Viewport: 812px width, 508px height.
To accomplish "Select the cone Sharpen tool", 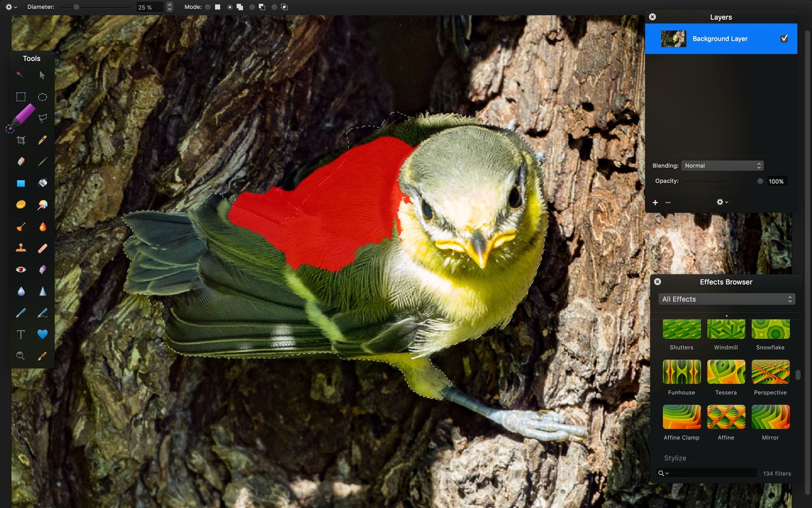I will pyautogui.click(x=42, y=291).
